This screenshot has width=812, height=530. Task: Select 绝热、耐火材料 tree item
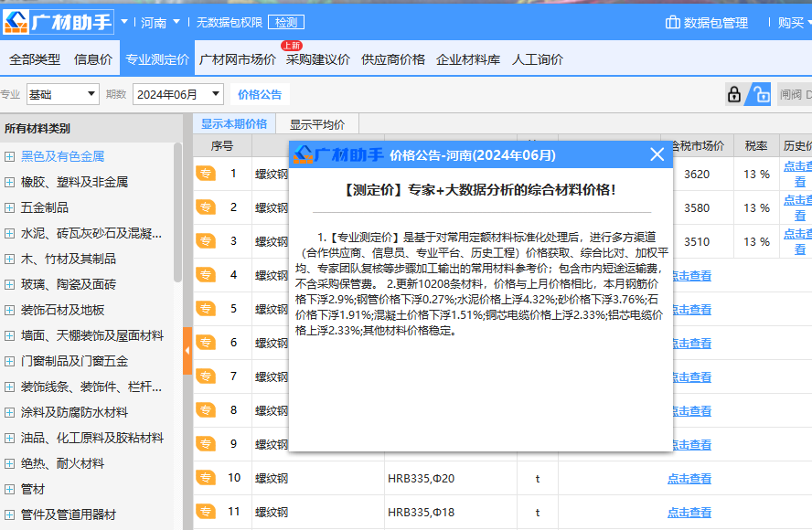[62, 464]
